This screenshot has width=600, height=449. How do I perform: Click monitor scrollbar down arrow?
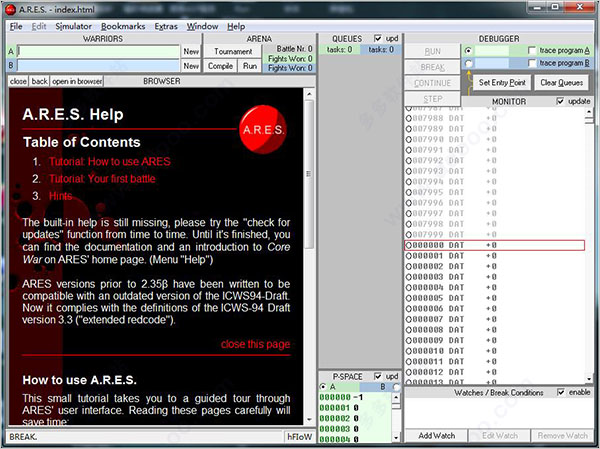pyautogui.click(x=589, y=379)
